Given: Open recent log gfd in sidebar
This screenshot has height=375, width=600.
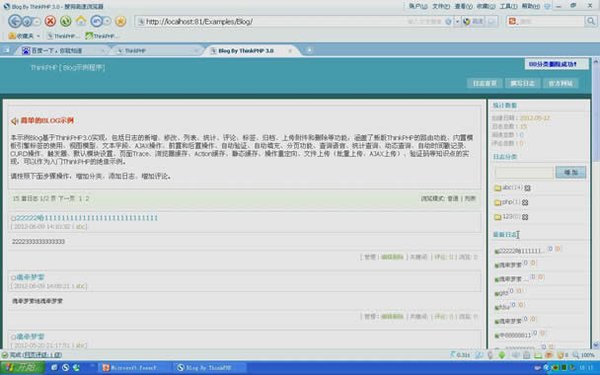Looking at the screenshot, I should pyautogui.click(x=502, y=293).
